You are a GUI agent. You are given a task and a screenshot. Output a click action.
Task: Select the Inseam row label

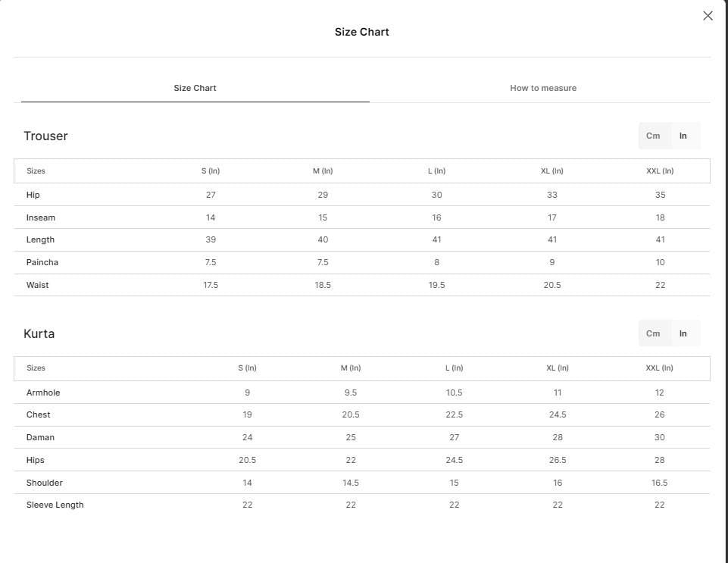click(40, 217)
